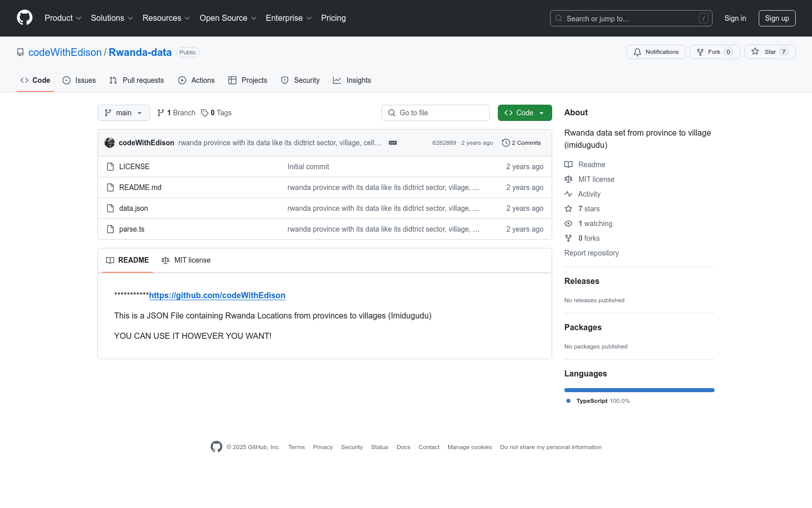Click Do not share my personal information
This screenshot has width=812, height=508.
coord(551,447)
